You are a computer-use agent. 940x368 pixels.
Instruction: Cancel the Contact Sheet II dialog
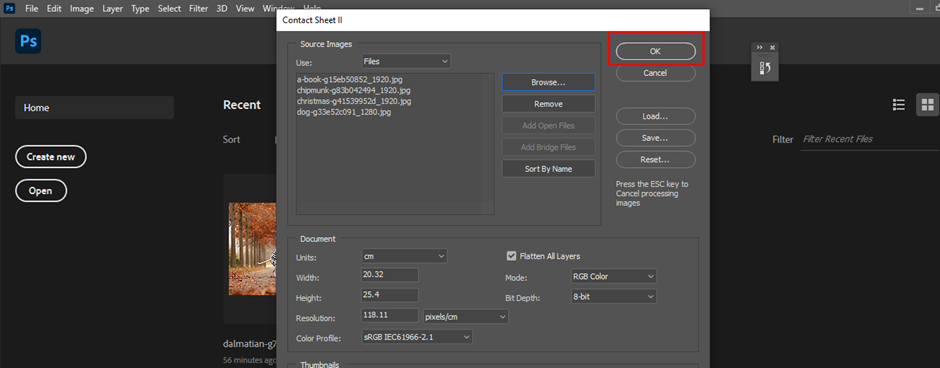(x=655, y=73)
